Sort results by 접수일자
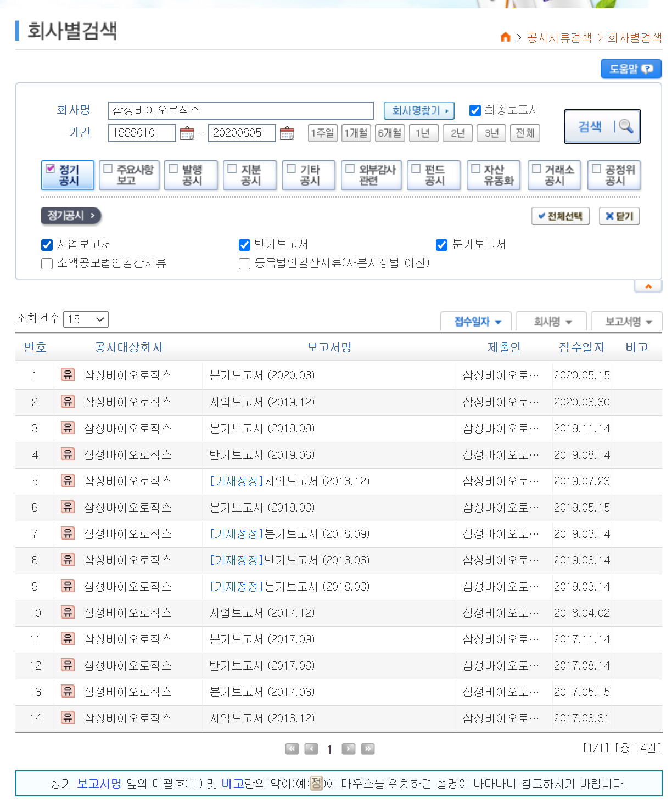Screen dimensions: 672x809 (x=476, y=322)
